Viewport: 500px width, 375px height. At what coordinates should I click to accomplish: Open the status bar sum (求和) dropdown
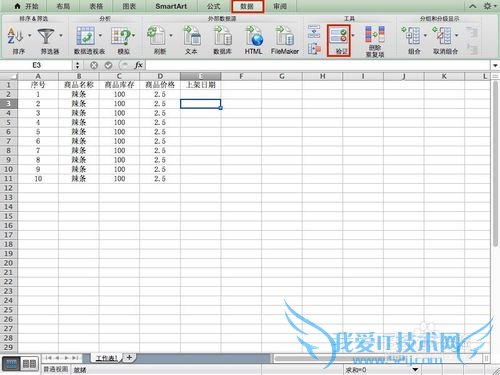click(415, 369)
